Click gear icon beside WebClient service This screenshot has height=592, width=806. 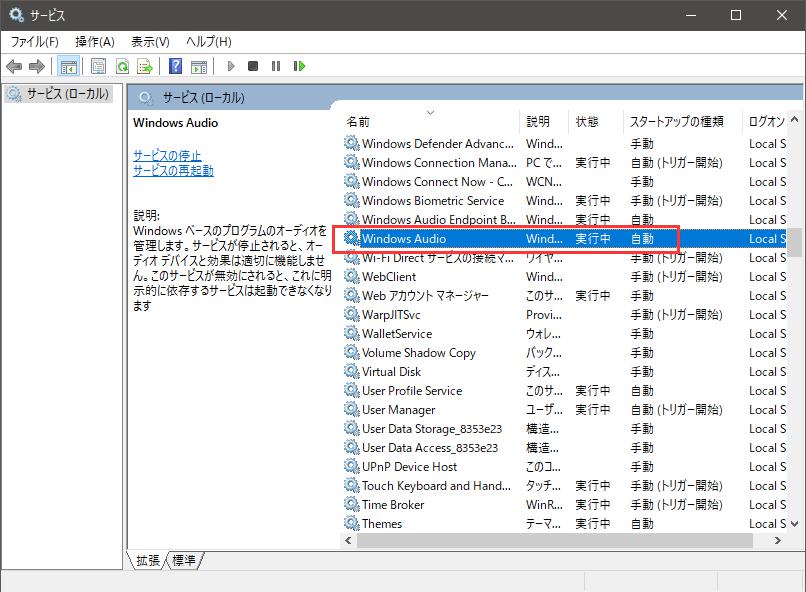[x=352, y=276]
